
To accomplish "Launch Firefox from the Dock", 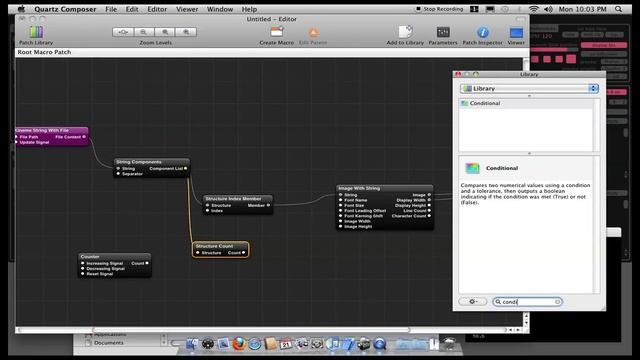I will (239, 344).
